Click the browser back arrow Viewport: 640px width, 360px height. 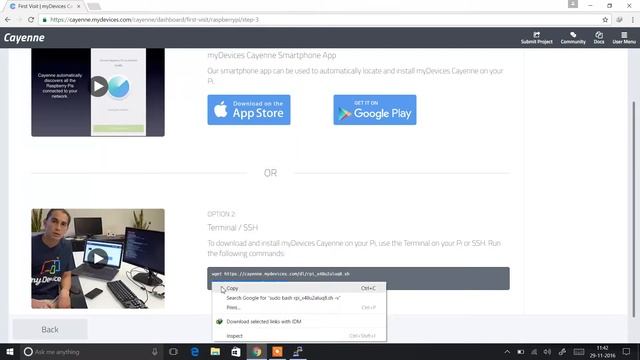[8, 20]
